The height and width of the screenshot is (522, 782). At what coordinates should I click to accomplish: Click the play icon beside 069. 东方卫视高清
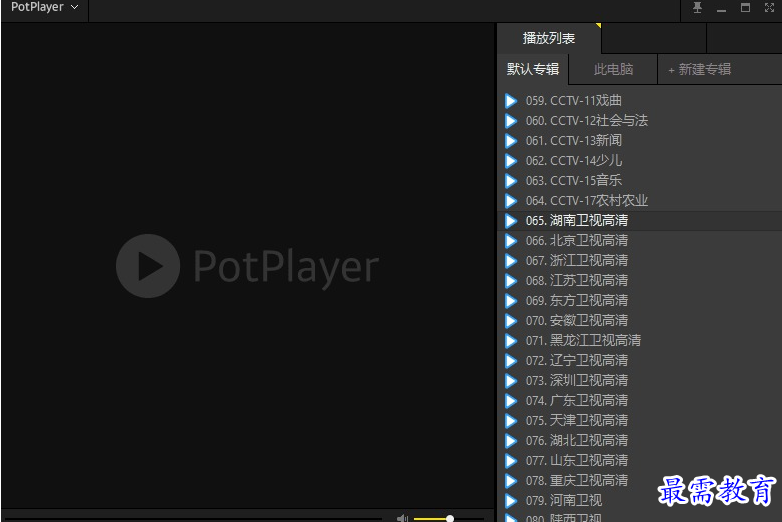tap(511, 301)
